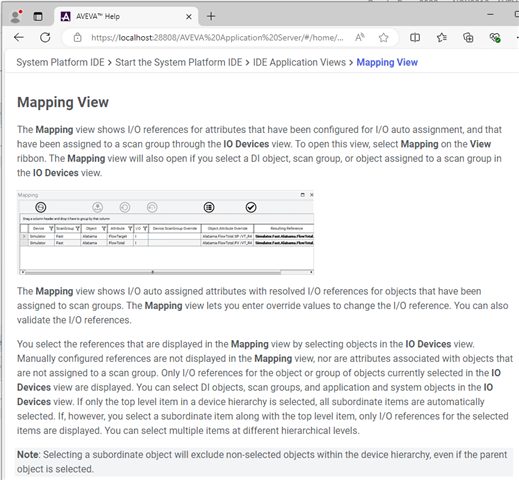This screenshot has width=519, height=480.
Task: Open the Collections icon
Action: pos(468,38)
